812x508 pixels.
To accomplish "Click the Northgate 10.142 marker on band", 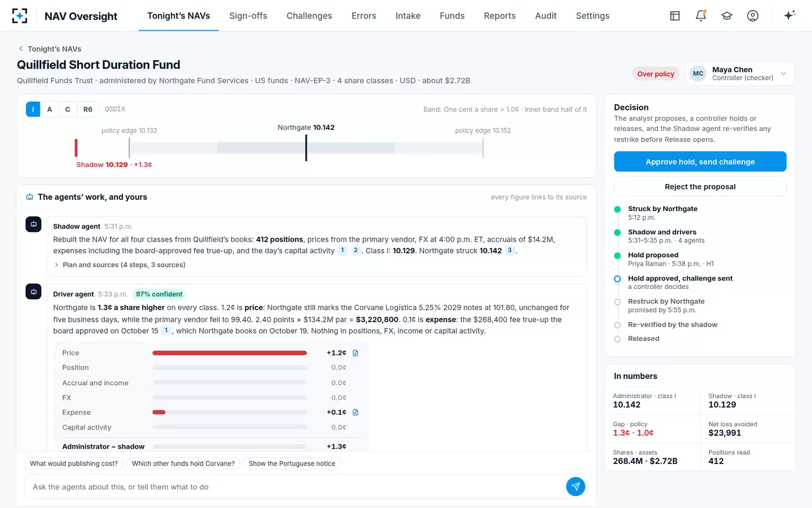I will [x=306, y=148].
